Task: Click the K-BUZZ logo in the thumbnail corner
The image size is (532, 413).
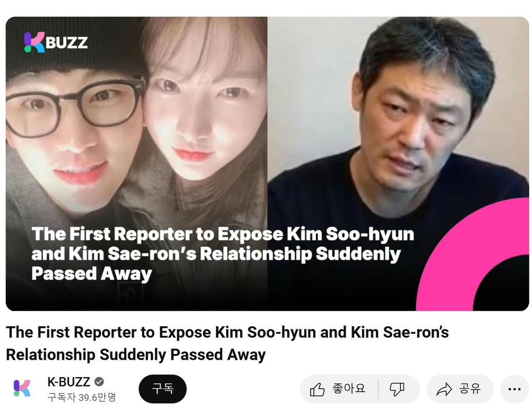Action: [x=56, y=43]
